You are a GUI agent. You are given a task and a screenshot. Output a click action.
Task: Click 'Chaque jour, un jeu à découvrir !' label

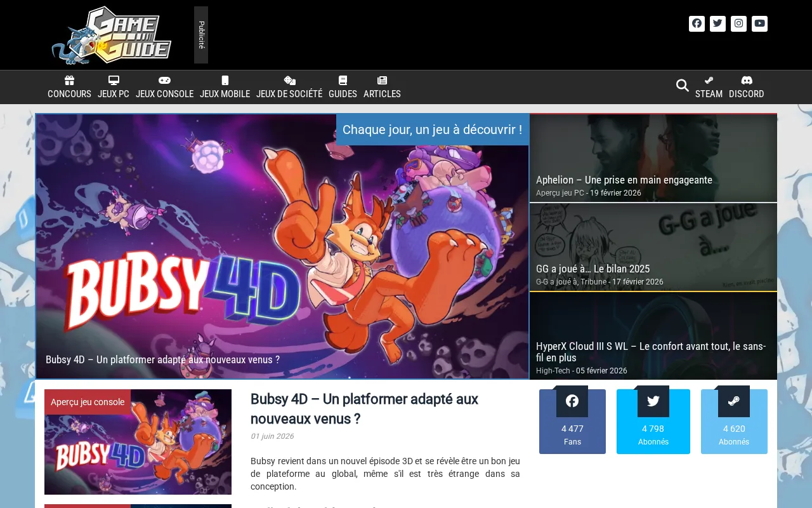[433, 130]
